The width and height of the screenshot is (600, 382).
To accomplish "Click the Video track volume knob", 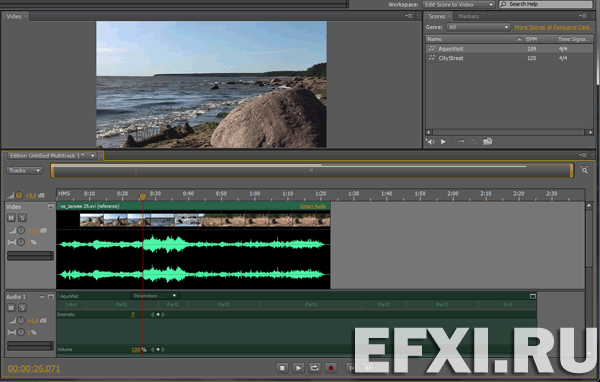I will point(21,230).
